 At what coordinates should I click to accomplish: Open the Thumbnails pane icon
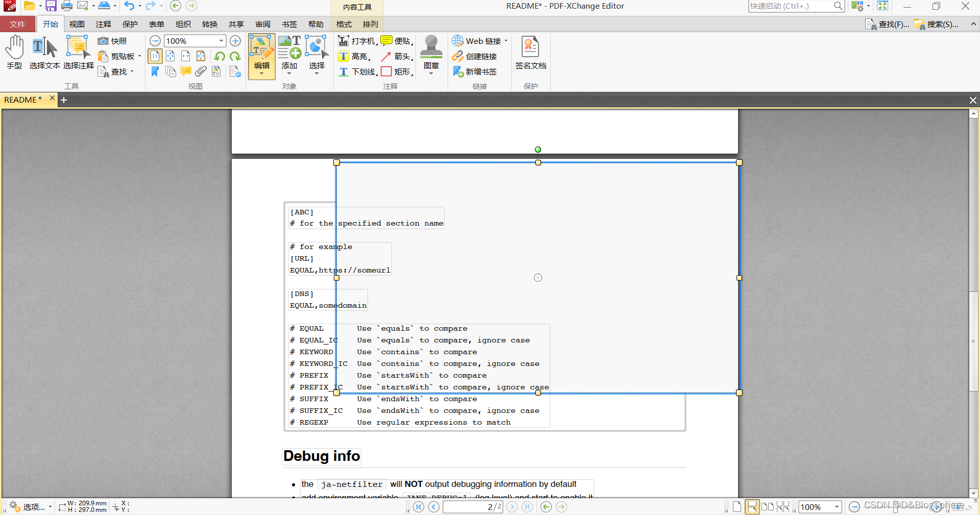click(x=170, y=71)
